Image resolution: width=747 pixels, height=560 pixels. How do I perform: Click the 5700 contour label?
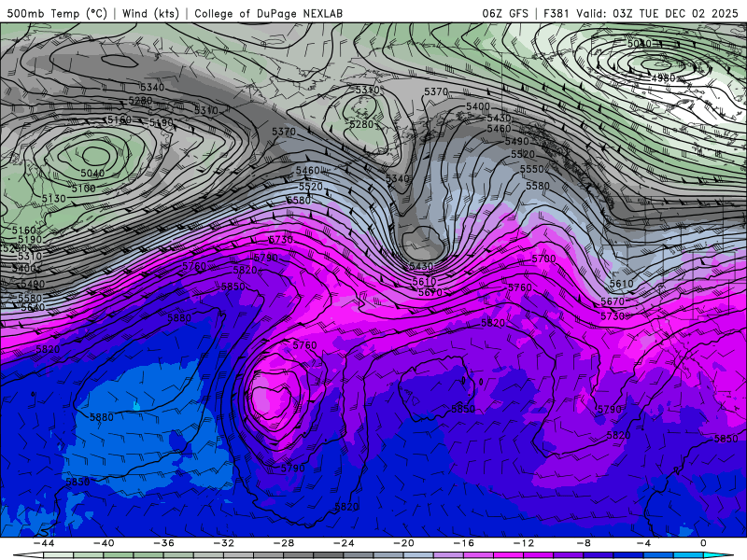(543, 259)
